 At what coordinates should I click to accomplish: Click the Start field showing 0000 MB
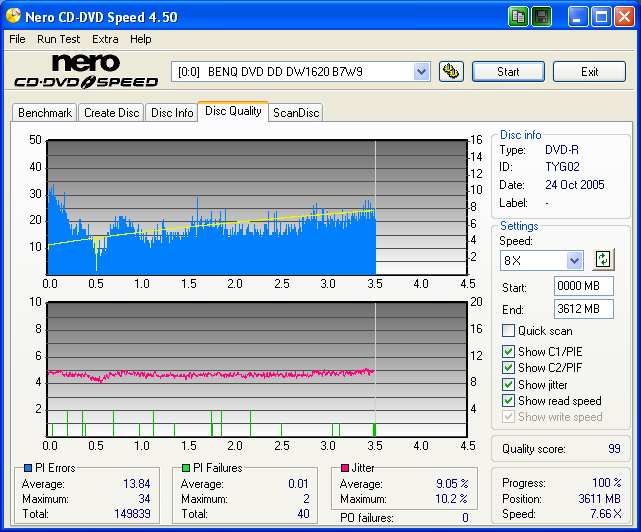click(x=584, y=285)
